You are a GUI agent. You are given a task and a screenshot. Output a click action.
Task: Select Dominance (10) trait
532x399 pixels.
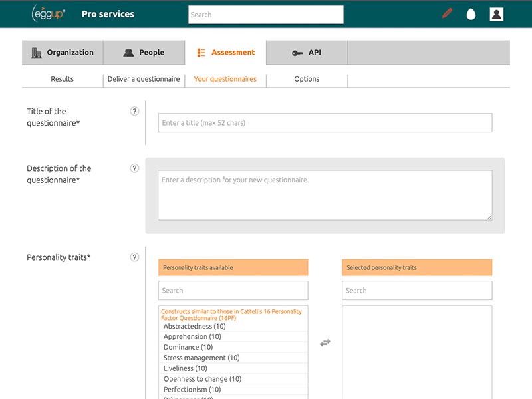[233, 347]
